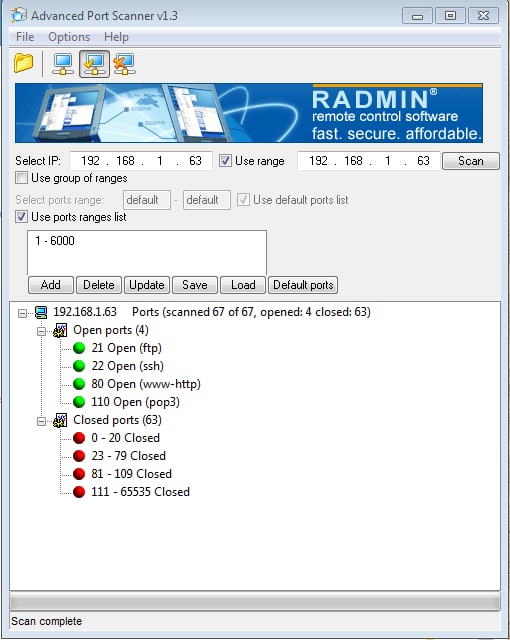Click green dot for port 22 ssh
This screenshot has height=640, width=510.
[x=79, y=366]
